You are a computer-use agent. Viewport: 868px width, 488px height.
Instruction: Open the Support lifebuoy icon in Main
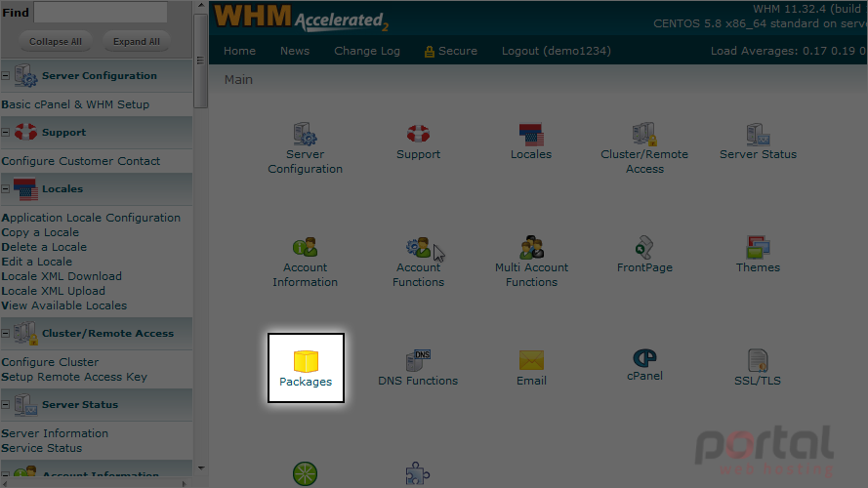pyautogui.click(x=418, y=134)
